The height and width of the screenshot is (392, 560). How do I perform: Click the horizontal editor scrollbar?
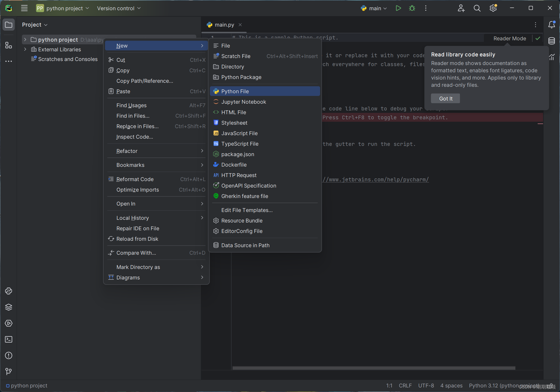[x=374, y=368]
